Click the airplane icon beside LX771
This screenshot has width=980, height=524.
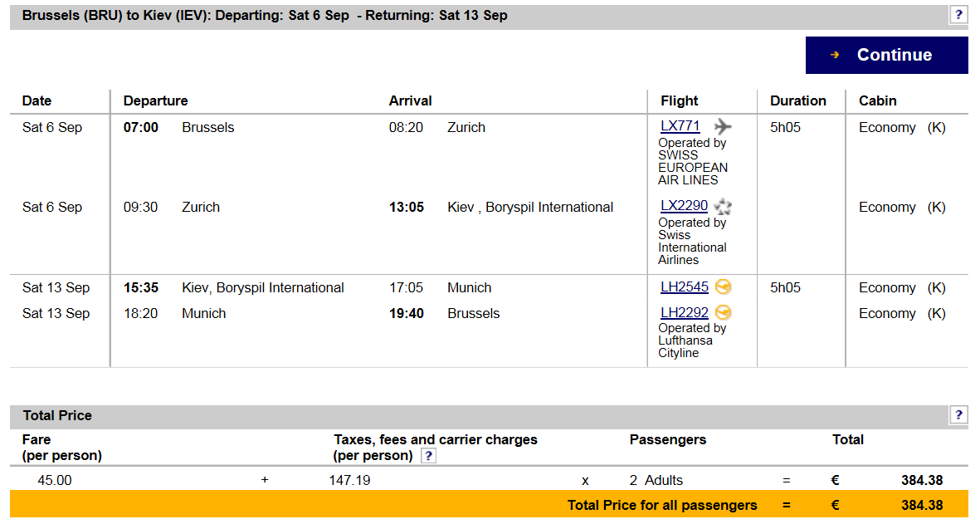click(x=723, y=126)
